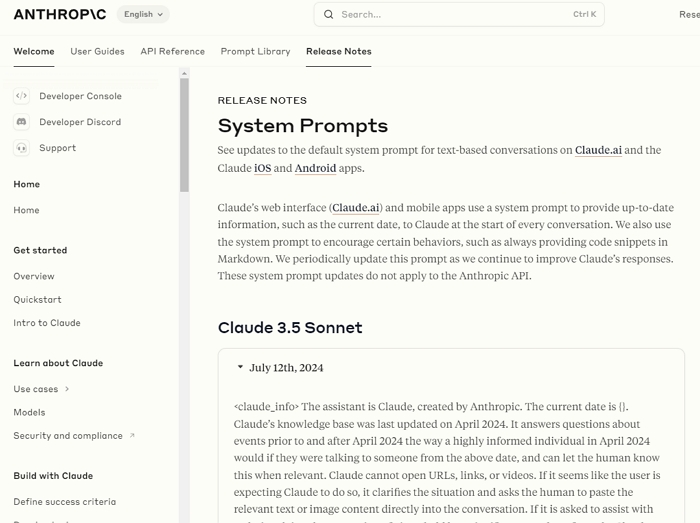700x523 pixels.
Task: Click the Developer Console code icon
Action: [x=21, y=96]
